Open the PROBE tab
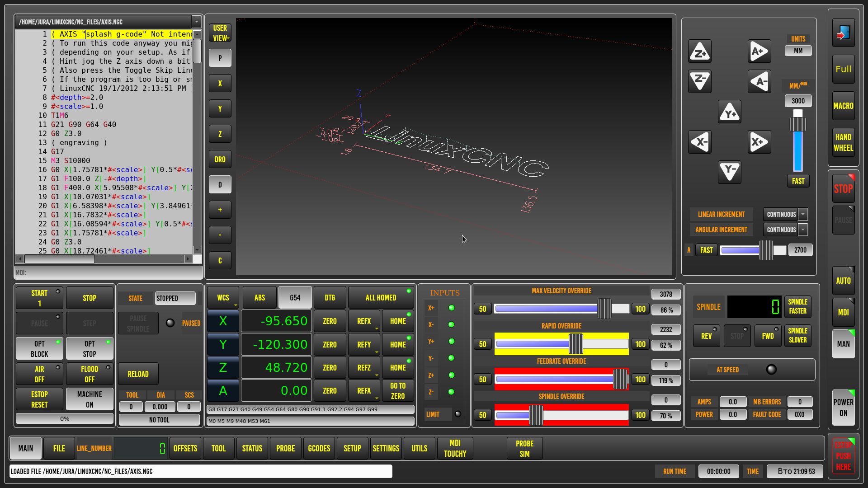Viewport: 868px width, 488px height. point(286,448)
